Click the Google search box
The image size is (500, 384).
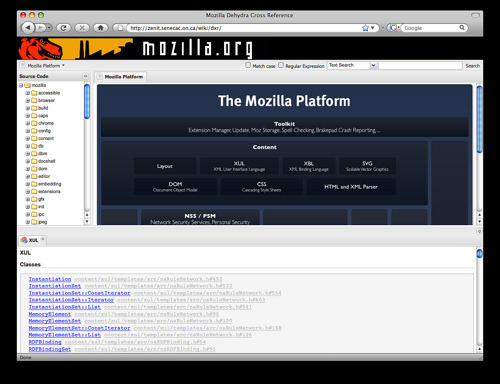click(430, 28)
